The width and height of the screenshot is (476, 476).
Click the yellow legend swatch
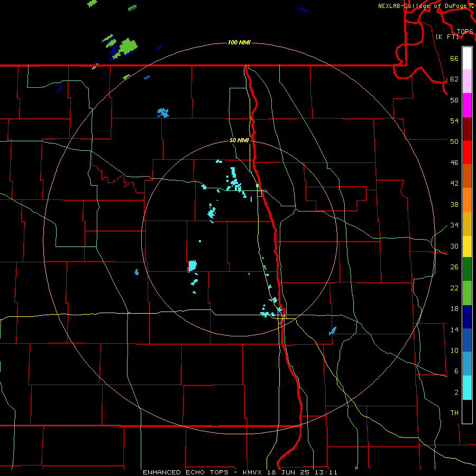(467, 246)
